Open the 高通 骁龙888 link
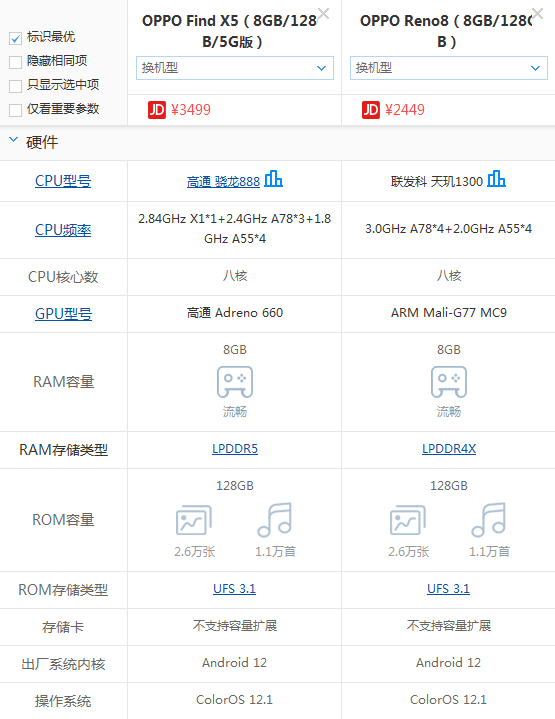The image size is (555, 719). [223, 182]
